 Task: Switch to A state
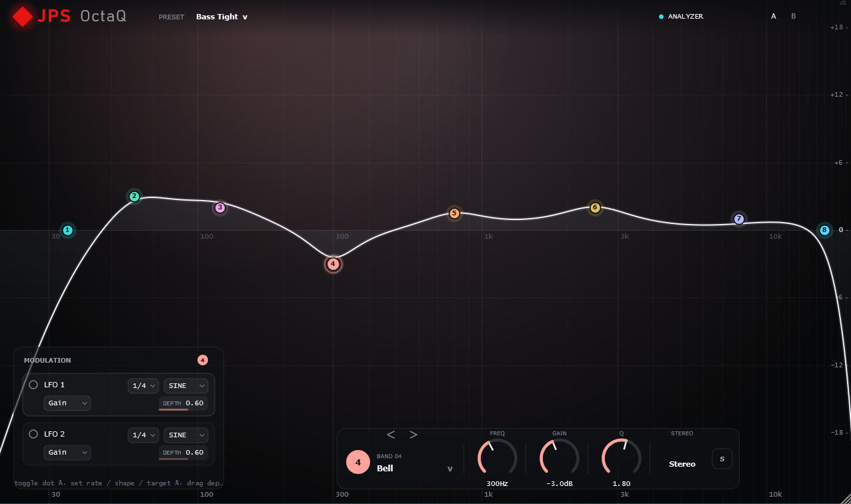774,16
